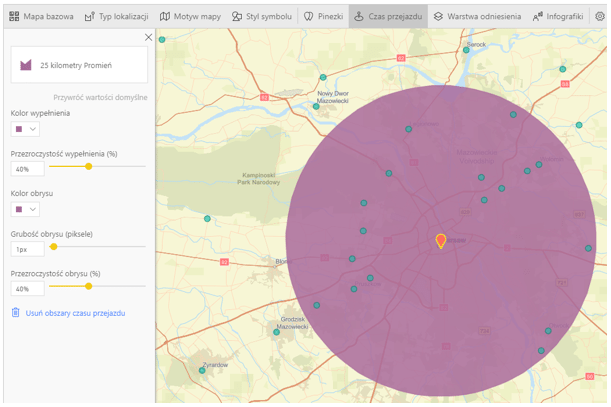The height and width of the screenshot is (407, 611).
Task: Expand the Kolor obrysu dropdown
Action: tap(25, 209)
